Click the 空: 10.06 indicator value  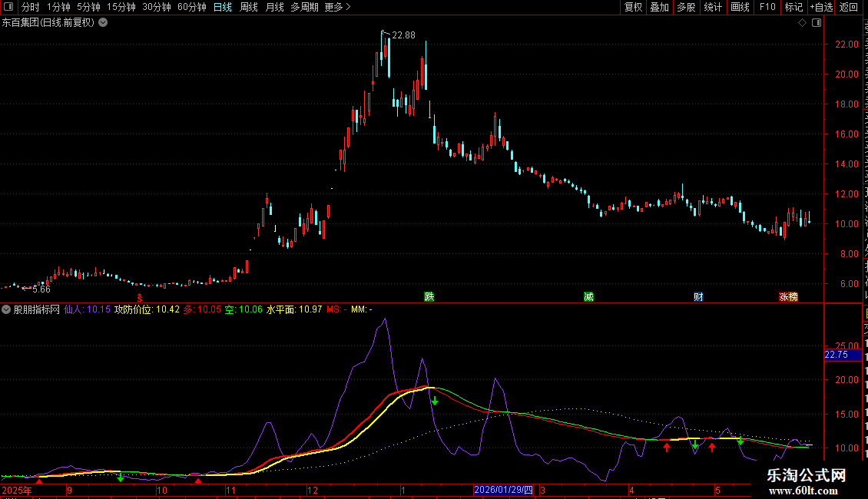(244, 310)
